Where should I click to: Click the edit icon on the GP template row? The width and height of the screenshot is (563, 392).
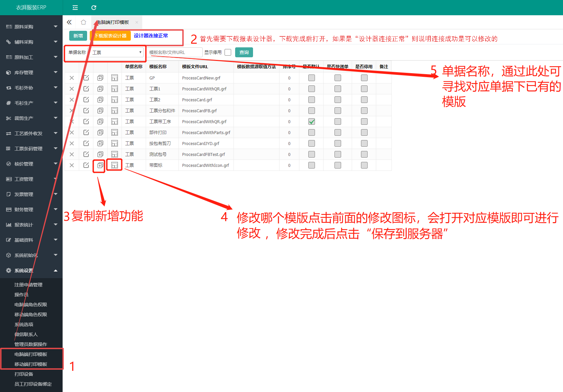(x=86, y=77)
